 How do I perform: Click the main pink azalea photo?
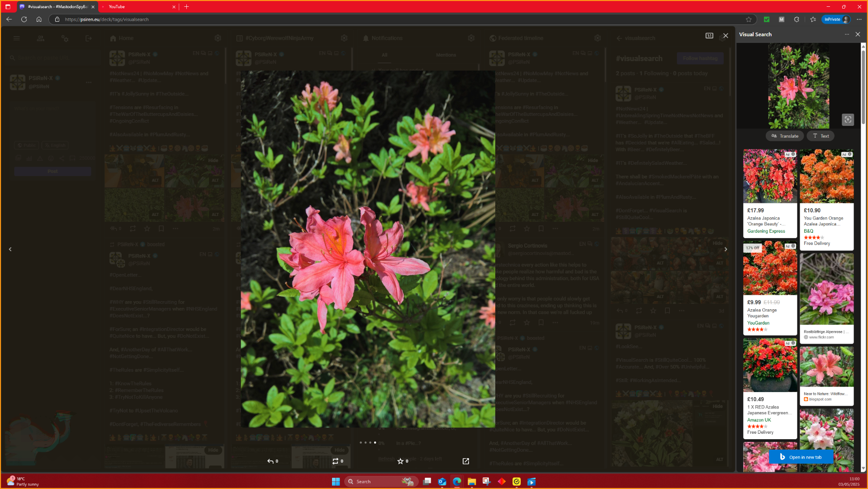point(368,249)
